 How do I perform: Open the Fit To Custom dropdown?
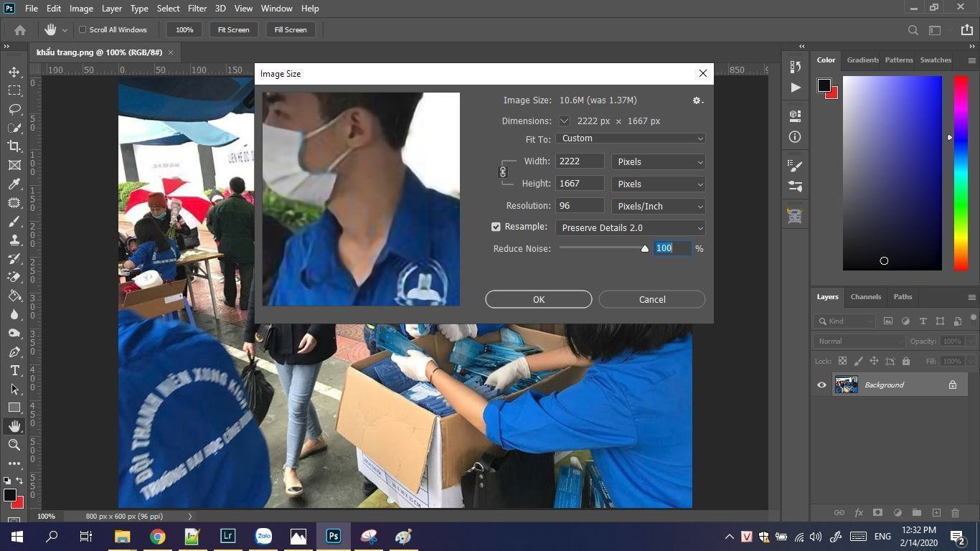tap(631, 138)
